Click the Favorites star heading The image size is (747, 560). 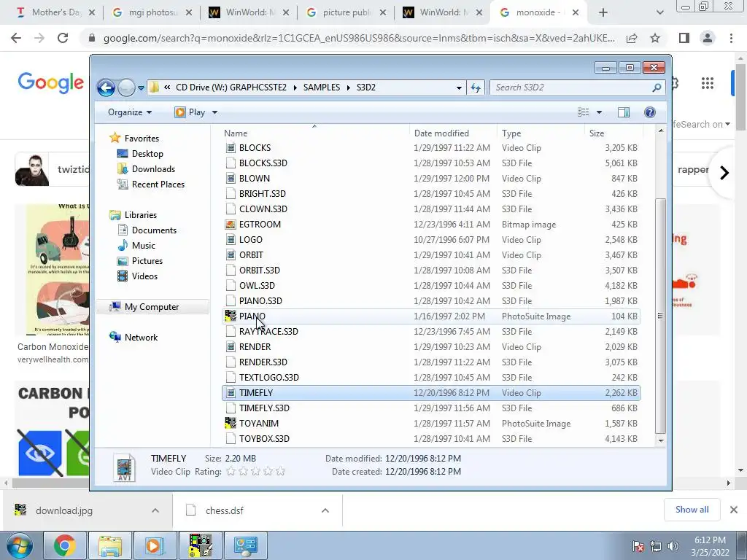click(x=134, y=139)
